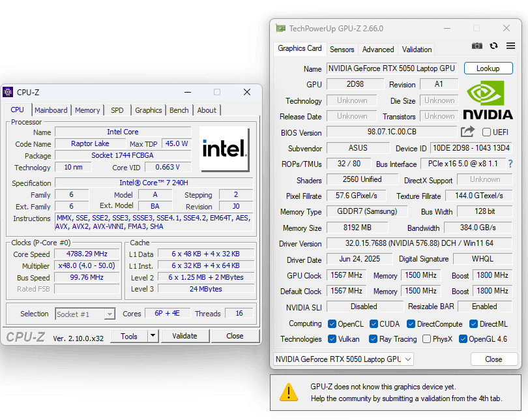
Task: Click the GPU-Z refresh icon
Action: (x=493, y=46)
